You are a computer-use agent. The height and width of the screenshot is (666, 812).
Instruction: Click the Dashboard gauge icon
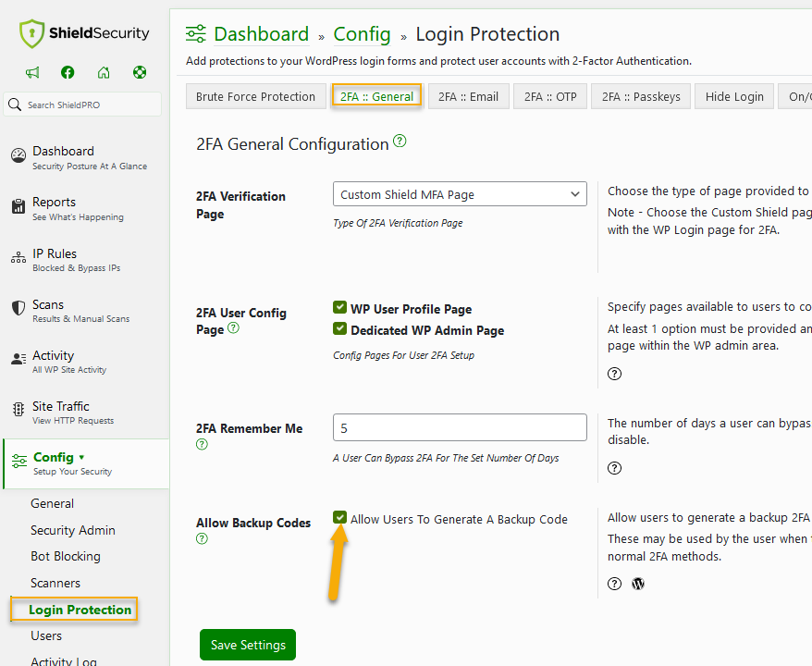[x=18, y=155]
